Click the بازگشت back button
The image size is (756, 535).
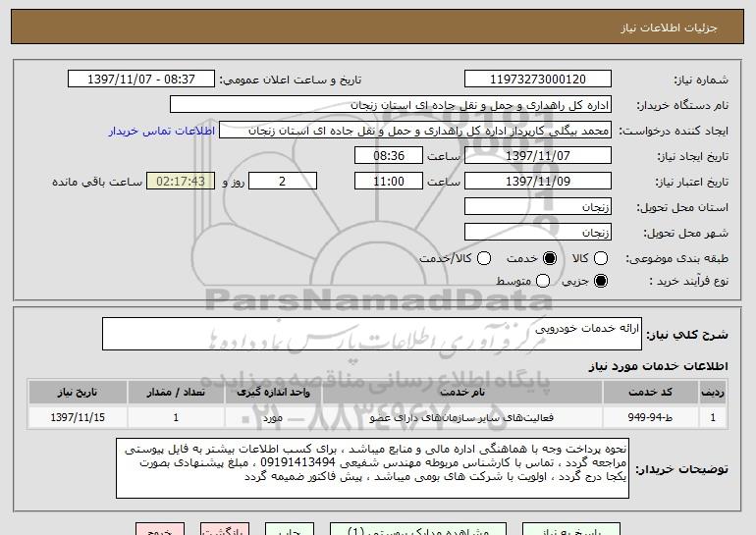[225, 529]
